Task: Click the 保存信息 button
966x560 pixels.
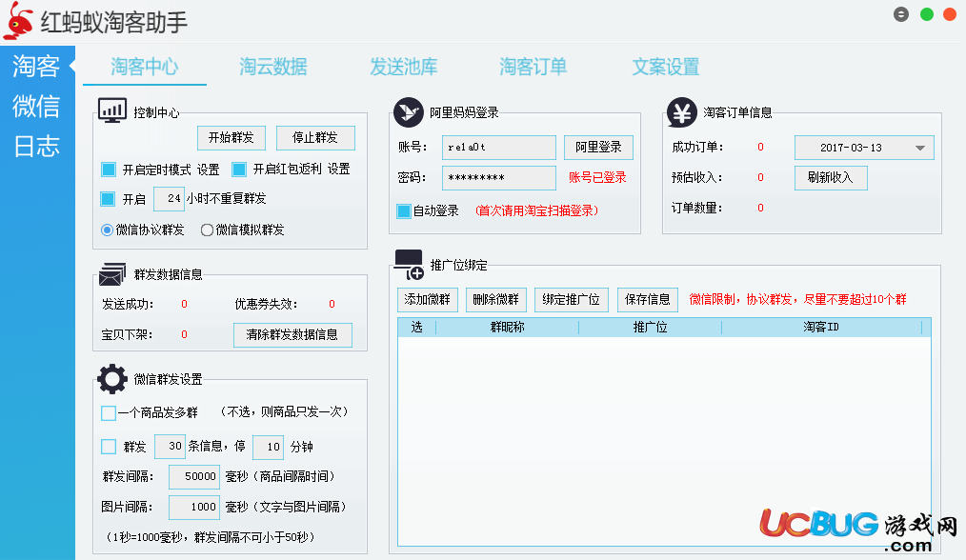Action: click(x=648, y=300)
